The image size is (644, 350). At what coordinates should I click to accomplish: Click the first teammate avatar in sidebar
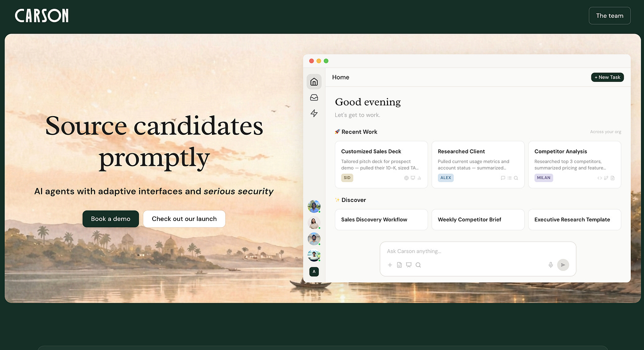314,206
